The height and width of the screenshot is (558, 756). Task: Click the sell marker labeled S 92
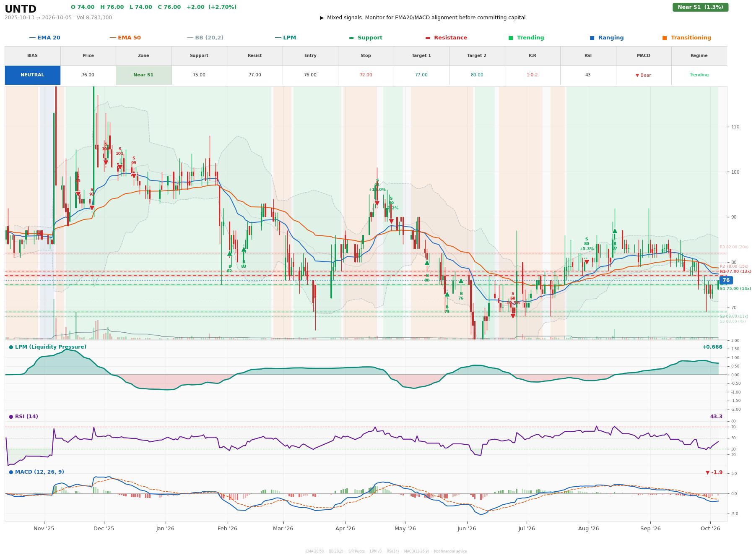[x=92, y=208]
